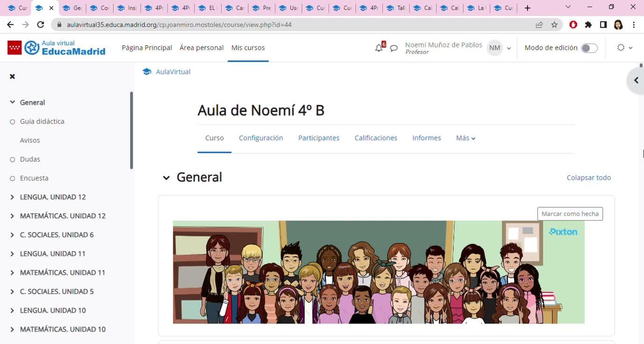Open the Extensions puzzle piece menu
This screenshot has height=344, width=644.
[588, 25]
